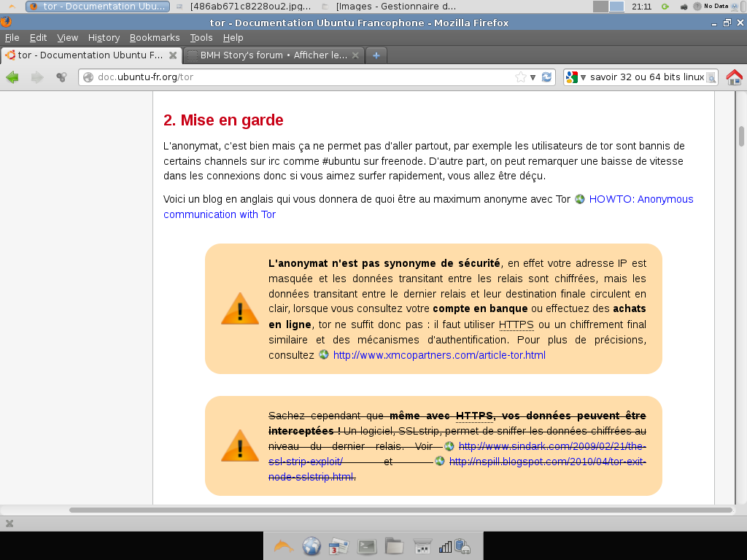Screen dimensions: 747x560
Task: Open the terminal from the dock
Action: tap(367, 546)
